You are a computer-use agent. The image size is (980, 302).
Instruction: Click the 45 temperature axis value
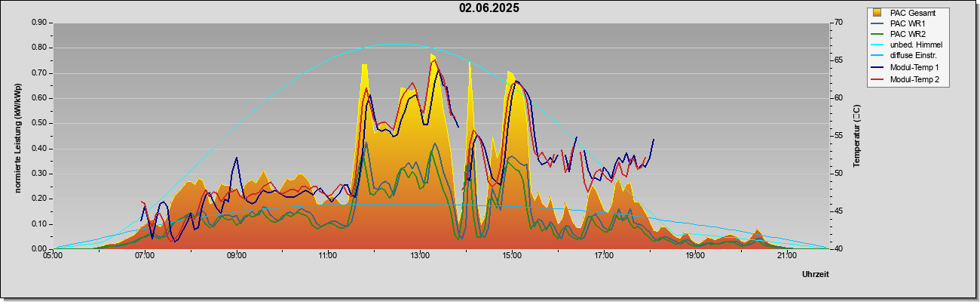[839, 211]
